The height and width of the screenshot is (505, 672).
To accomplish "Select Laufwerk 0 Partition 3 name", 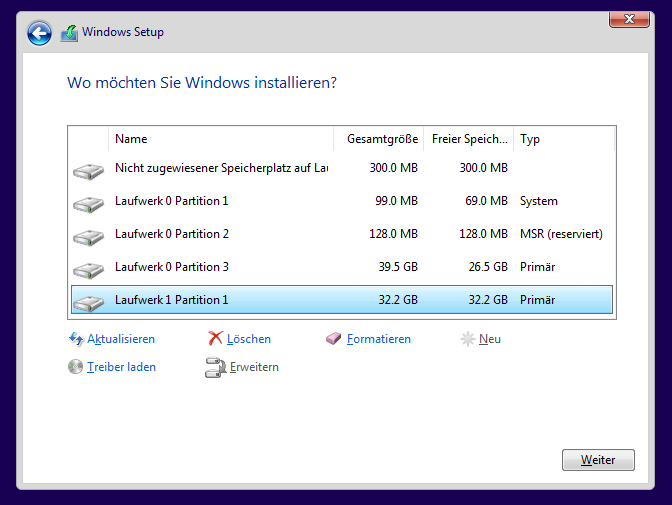I will pyautogui.click(x=172, y=267).
